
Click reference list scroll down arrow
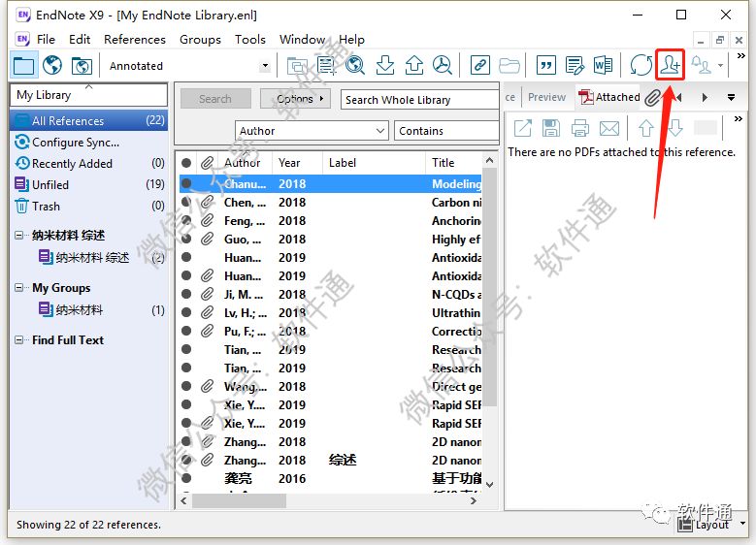pyautogui.click(x=489, y=484)
